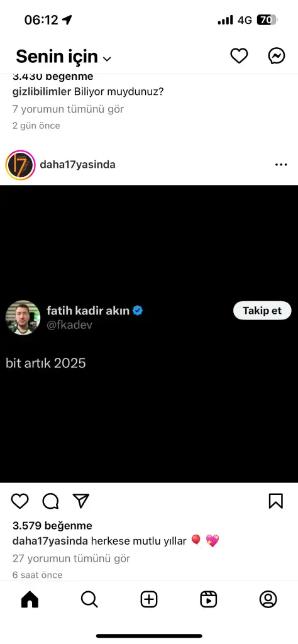Share post via paper plane icon
This screenshot has width=298, height=644.
pos(81,501)
